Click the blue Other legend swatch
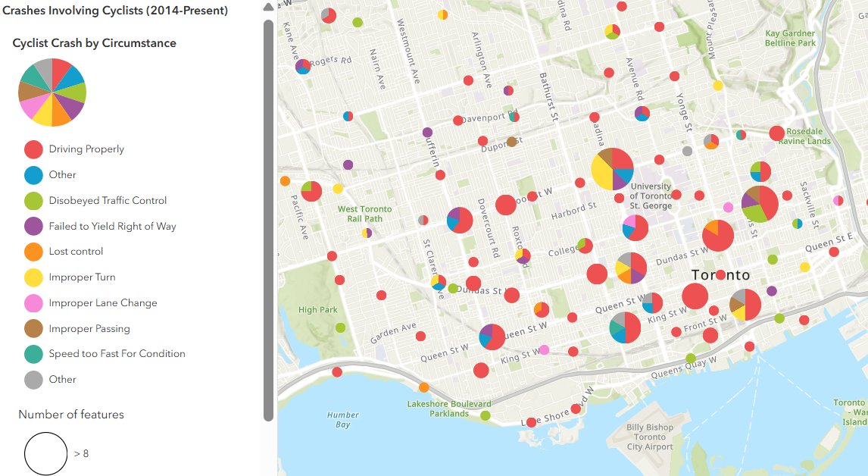 point(34,175)
